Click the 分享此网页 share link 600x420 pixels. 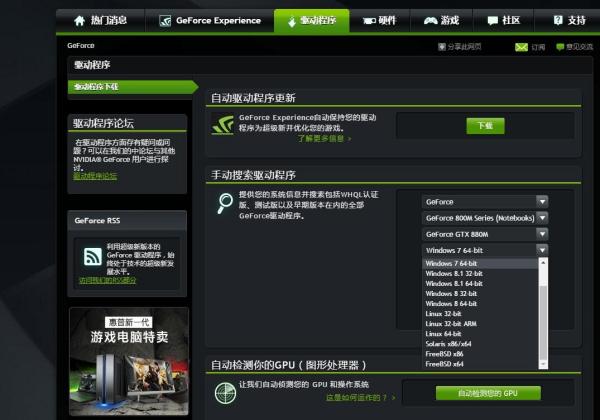point(464,47)
